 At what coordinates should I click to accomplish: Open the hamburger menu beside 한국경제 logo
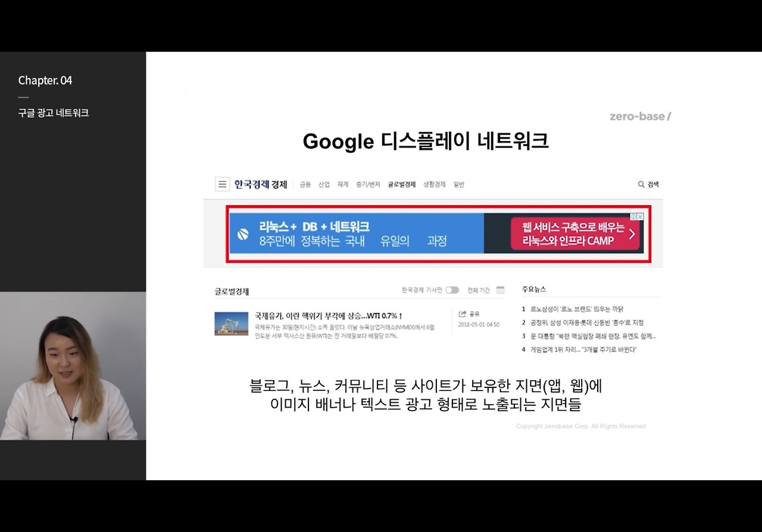click(222, 184)
